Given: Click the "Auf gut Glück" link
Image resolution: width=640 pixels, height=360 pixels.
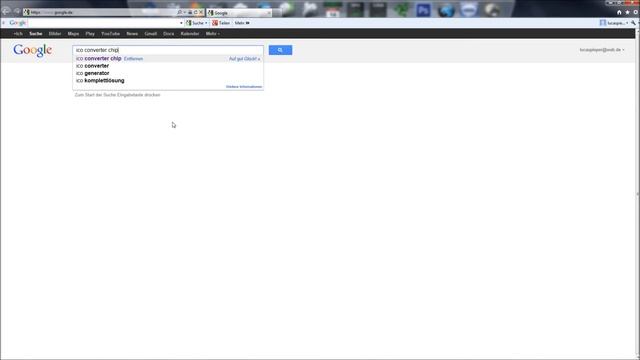Looking at the screenshot, I should click(x=244, y=59).
